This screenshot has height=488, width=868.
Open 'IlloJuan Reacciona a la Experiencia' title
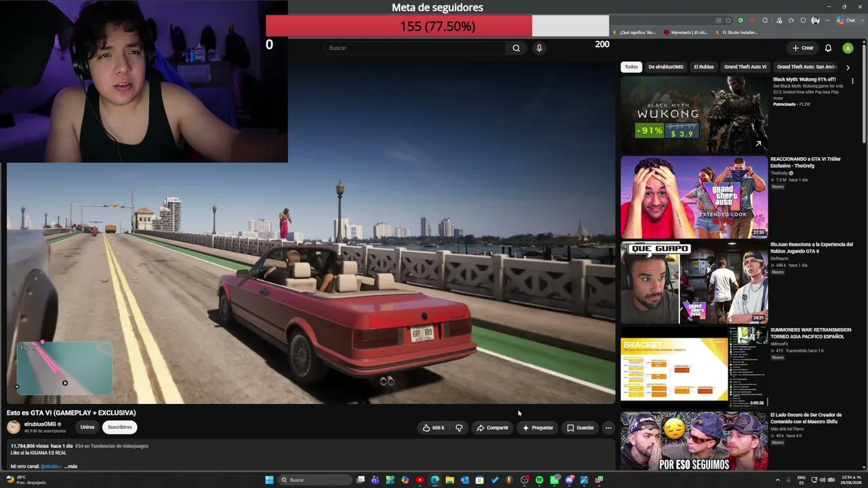(x=812, y=247)
